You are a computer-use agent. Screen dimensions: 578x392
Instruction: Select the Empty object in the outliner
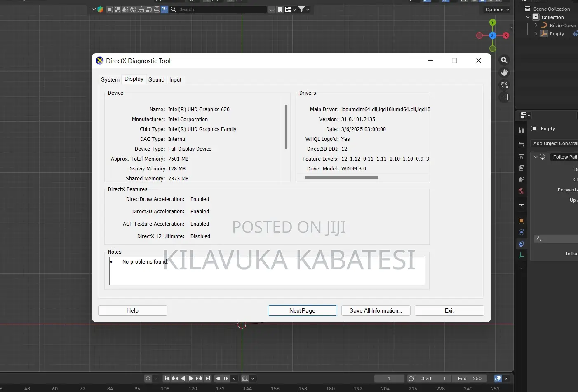(557, 34)
